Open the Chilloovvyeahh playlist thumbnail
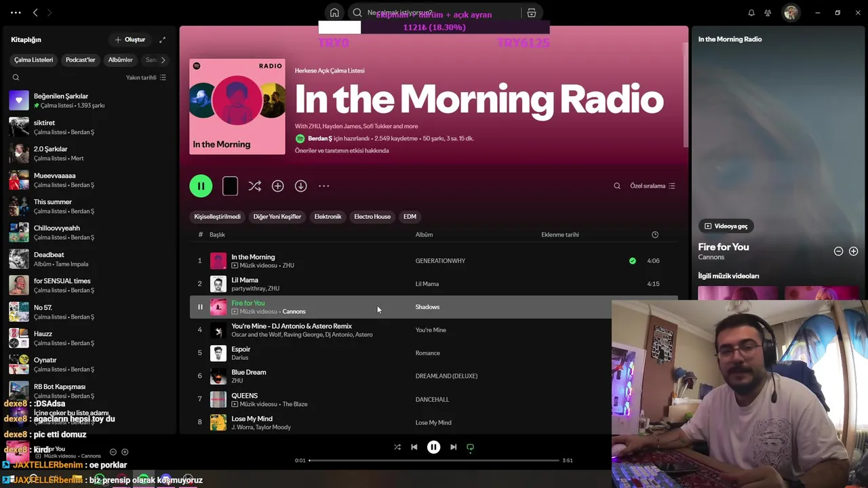The height and width of the screenshot is (488, 868). [19, 232]
